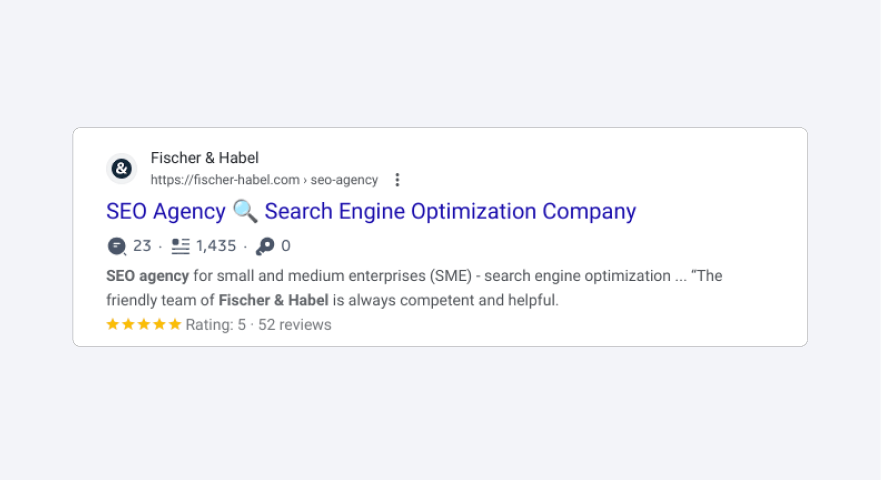Click the magnifying glass emoji in title

[245, 211]
